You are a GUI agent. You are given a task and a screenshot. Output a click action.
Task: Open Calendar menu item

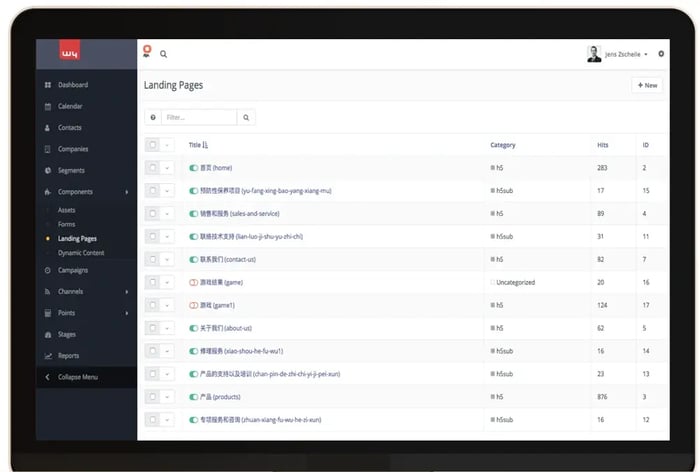pyautogui.click(x=70, y=106)
